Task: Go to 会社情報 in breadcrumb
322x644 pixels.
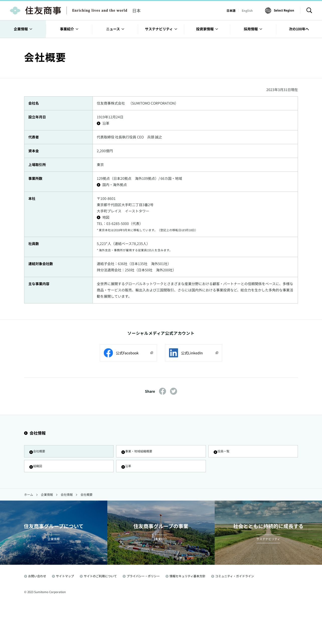Action: (67, 495)
